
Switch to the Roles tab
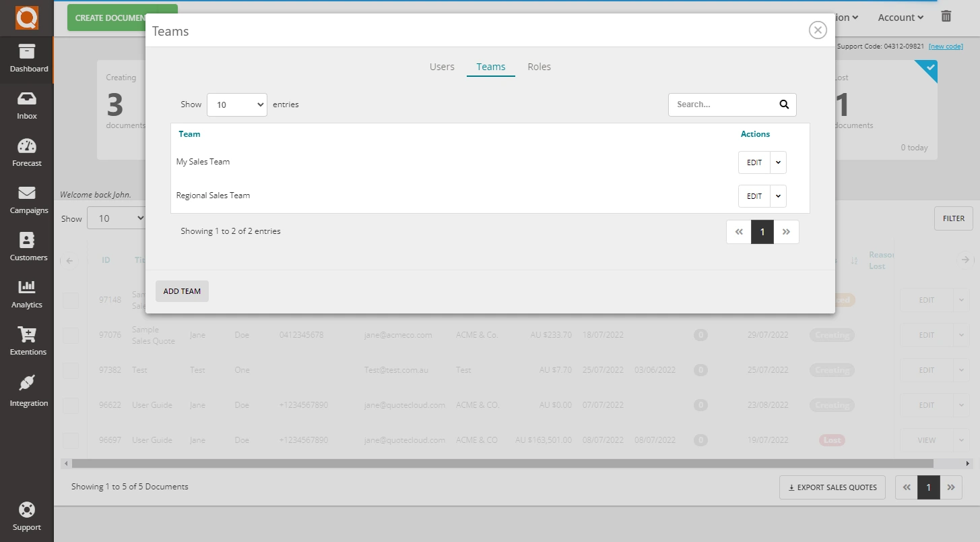539,67
